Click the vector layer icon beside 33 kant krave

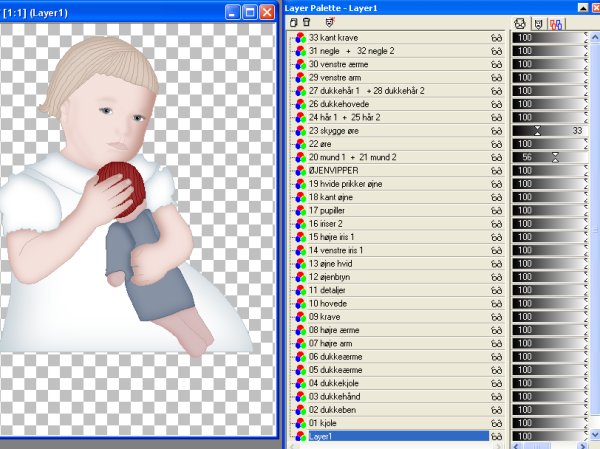click(300, 37)
